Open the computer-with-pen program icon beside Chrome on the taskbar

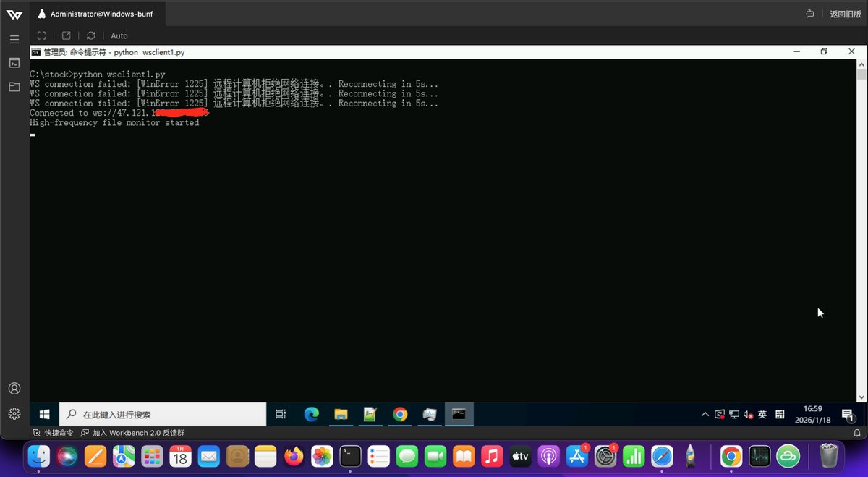pos(430,414)
